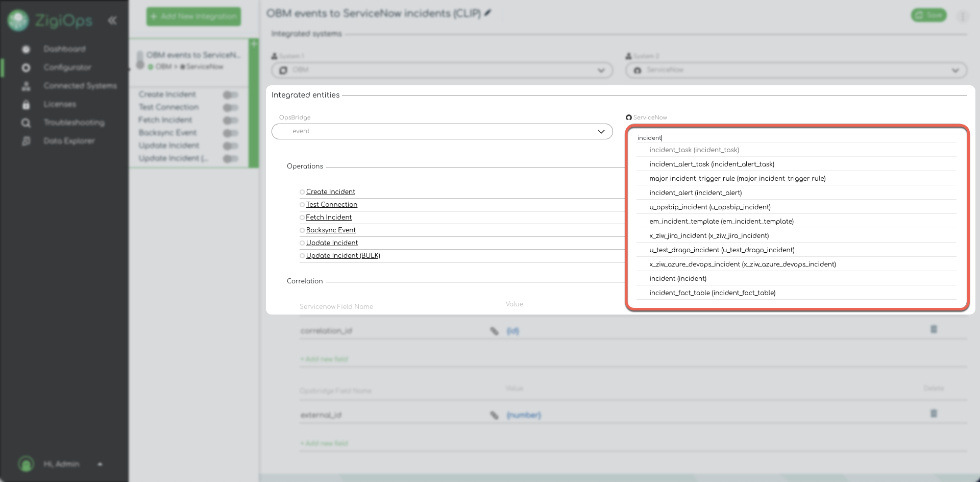Choose x_ziw_jira_incident option

(796, 235)
